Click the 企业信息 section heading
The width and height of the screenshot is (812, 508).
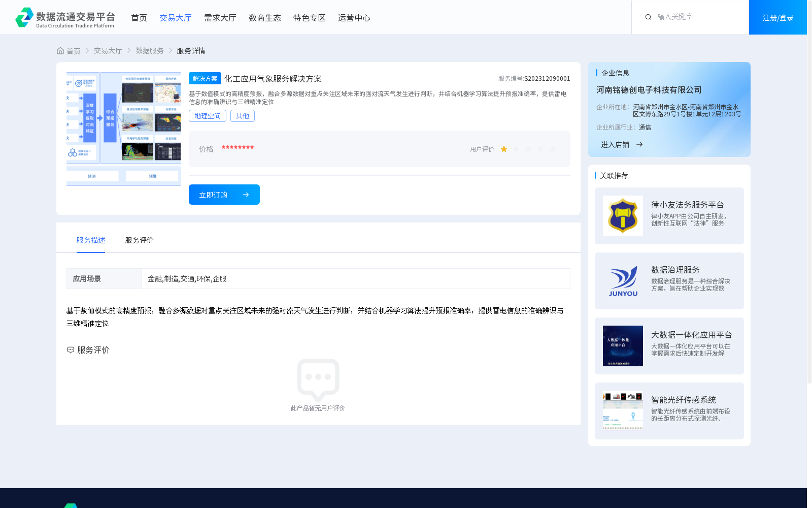[616, 73]
